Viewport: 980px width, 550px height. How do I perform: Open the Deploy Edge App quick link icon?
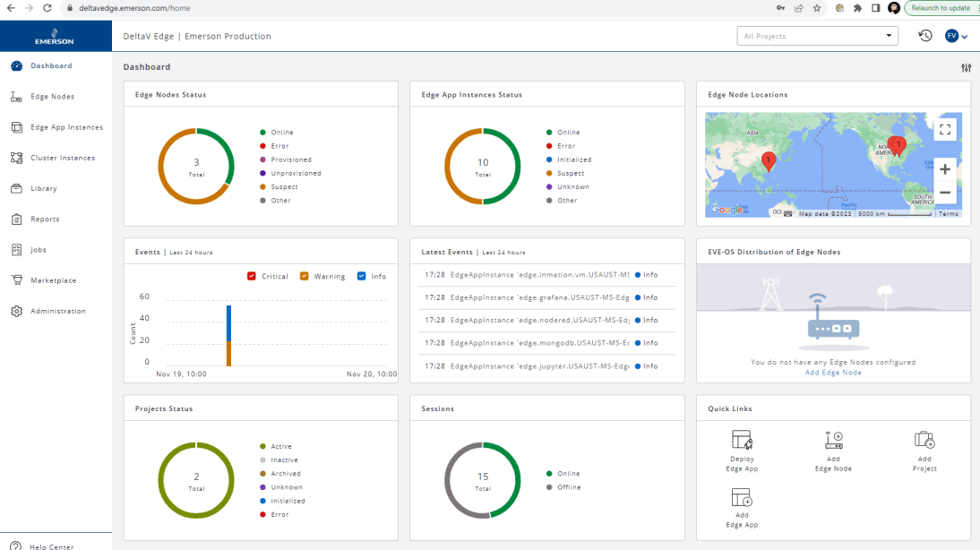742,439
